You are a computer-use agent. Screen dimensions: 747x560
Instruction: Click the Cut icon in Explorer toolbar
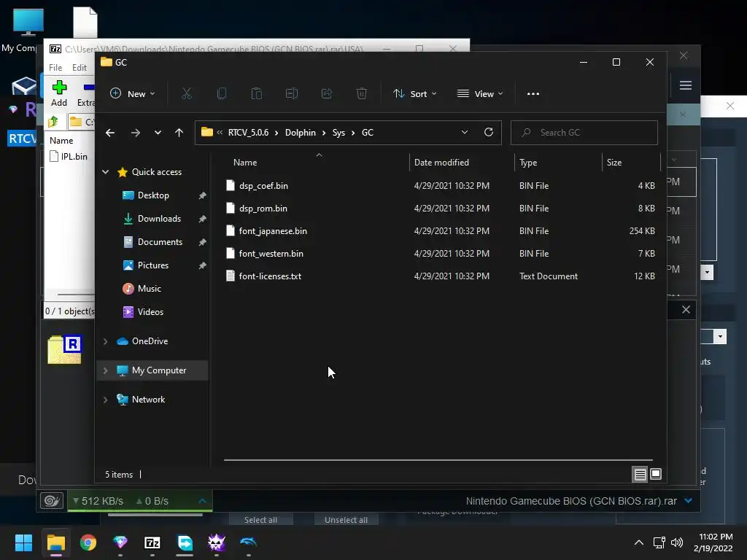click(x=186, y=93)
